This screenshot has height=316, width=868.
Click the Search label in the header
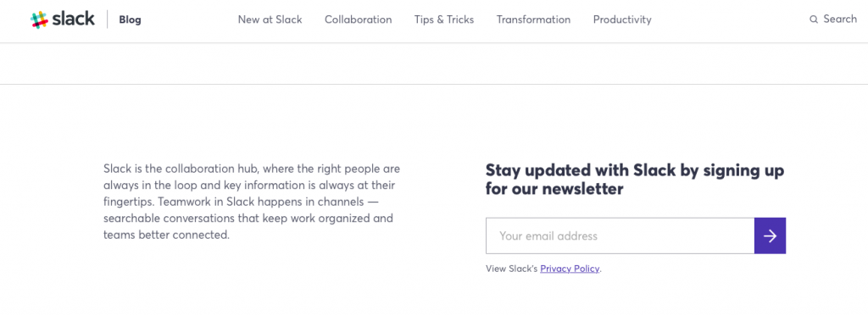[x=840, y=19]
